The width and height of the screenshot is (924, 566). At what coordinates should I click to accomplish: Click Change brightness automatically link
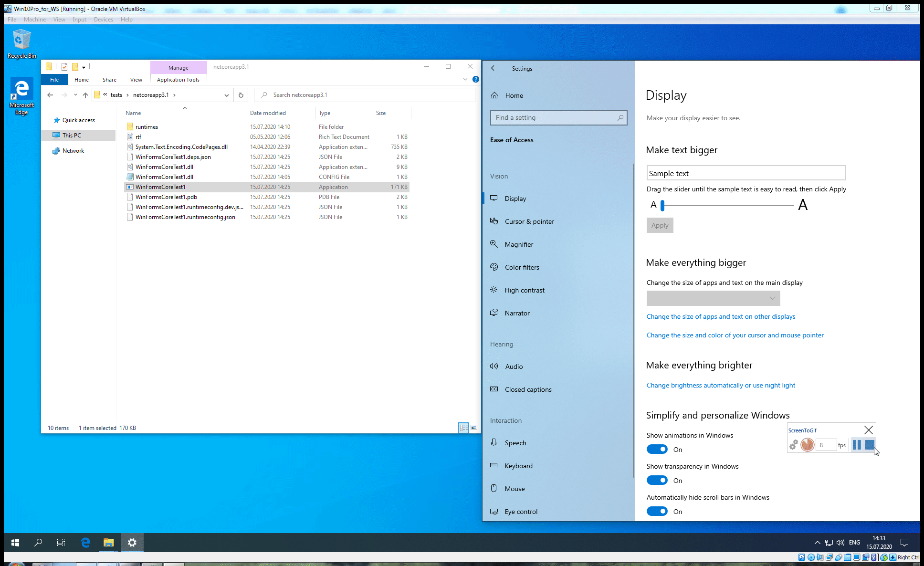point(720,385)
